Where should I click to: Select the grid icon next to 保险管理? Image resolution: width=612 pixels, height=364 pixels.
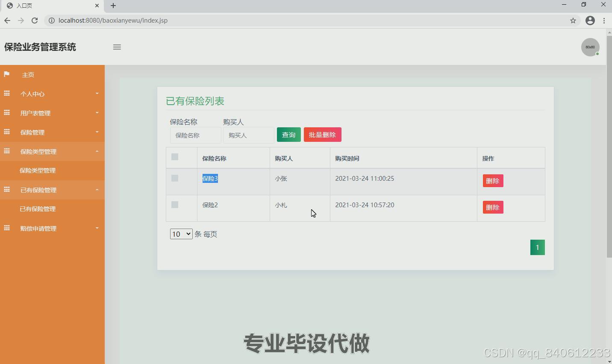pos(6,132)
